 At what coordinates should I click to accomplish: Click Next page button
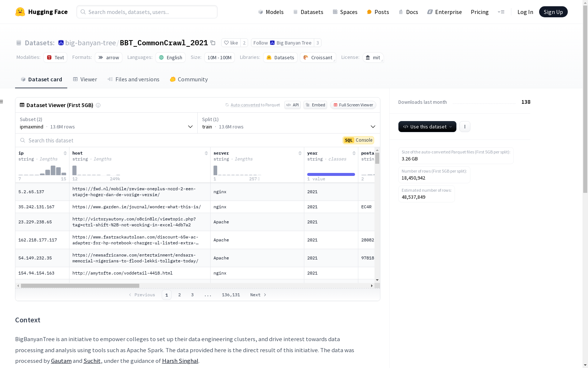point(258,295)
